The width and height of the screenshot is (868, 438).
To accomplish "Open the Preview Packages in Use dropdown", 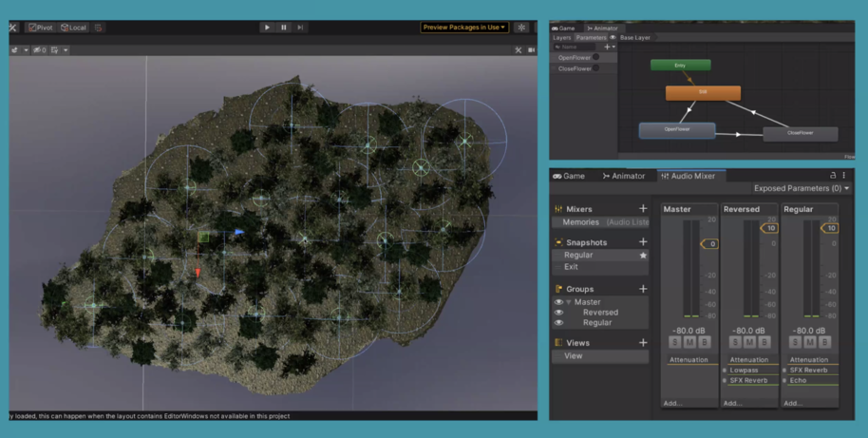I will (464, 28).
